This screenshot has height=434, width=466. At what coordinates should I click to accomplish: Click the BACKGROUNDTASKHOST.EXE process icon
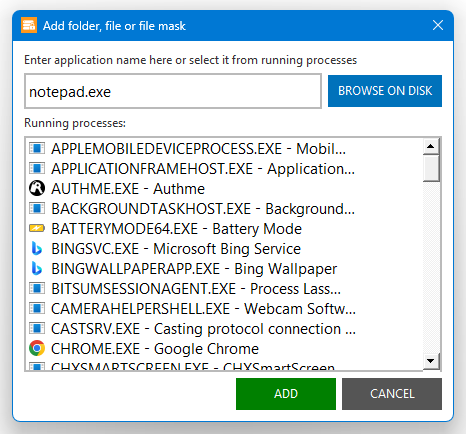click(37, 208)
